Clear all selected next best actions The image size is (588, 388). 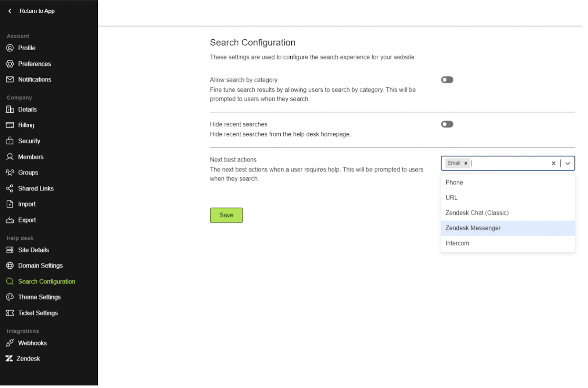[554, 164]
